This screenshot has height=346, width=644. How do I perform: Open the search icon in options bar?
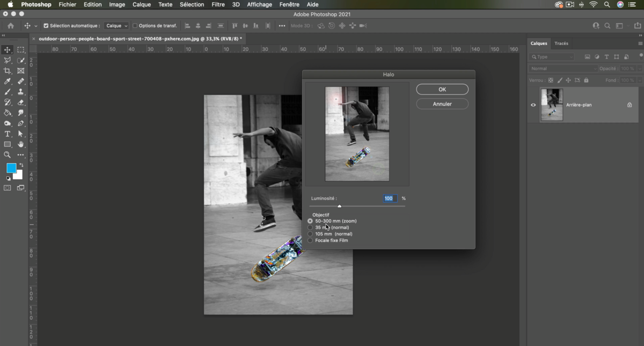coord(608,26)
